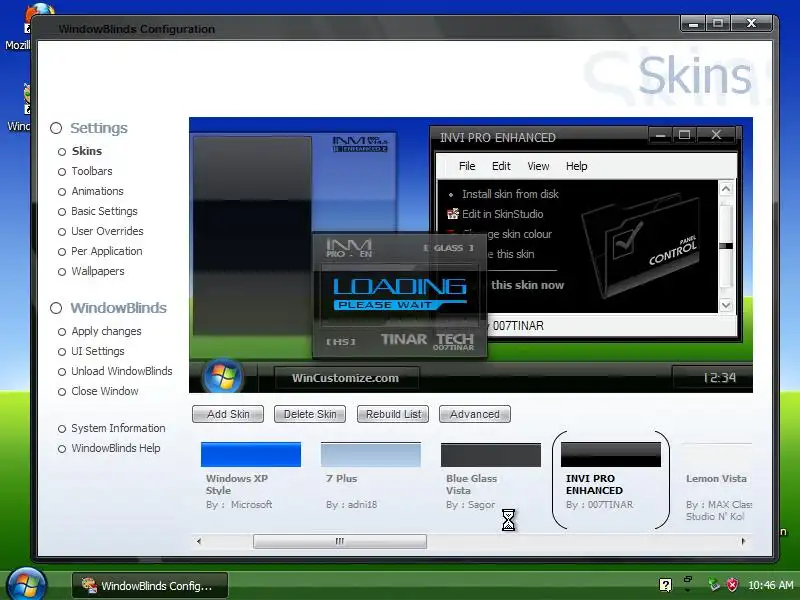Click WinCustomize.com in preview taskbar
800x600 pixels.
346,378
